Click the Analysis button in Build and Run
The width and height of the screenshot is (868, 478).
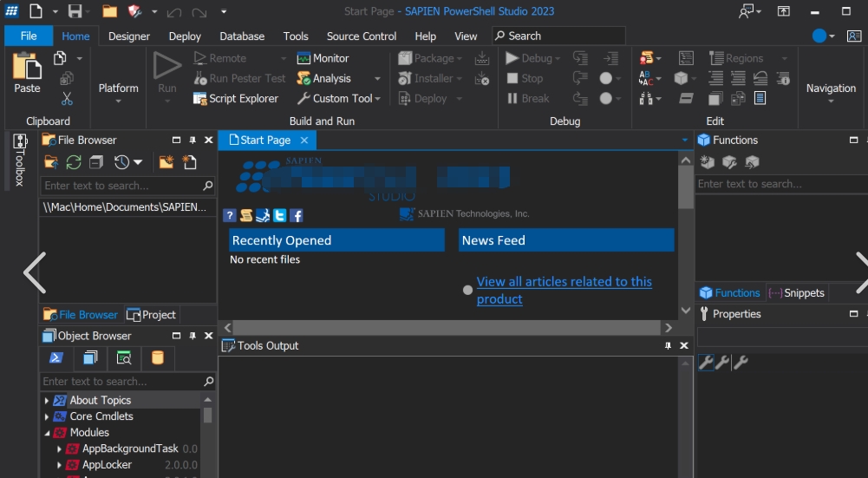click(x=323, y=78)
